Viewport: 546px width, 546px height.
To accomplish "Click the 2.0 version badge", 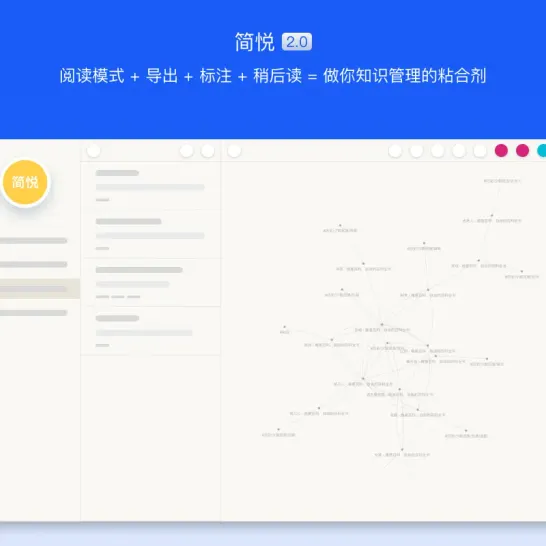I will tap(297, 42).
